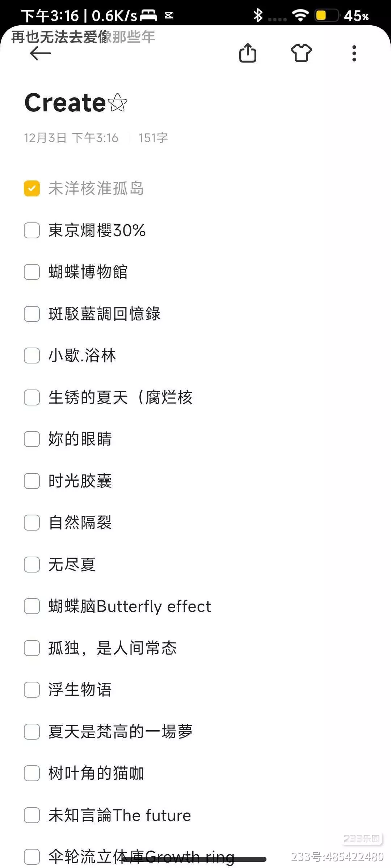Open the three-dot more menu
The width and height of the screenshot is (391, 868).
point(354,53)
